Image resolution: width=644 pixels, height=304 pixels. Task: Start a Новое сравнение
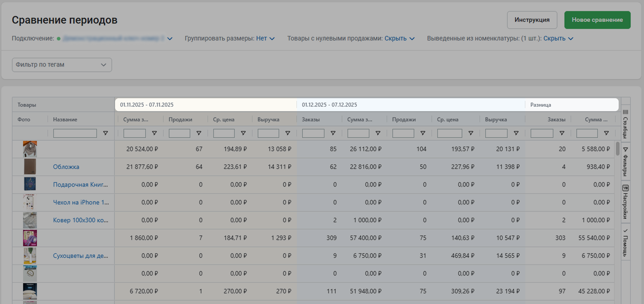coord(597,20)
